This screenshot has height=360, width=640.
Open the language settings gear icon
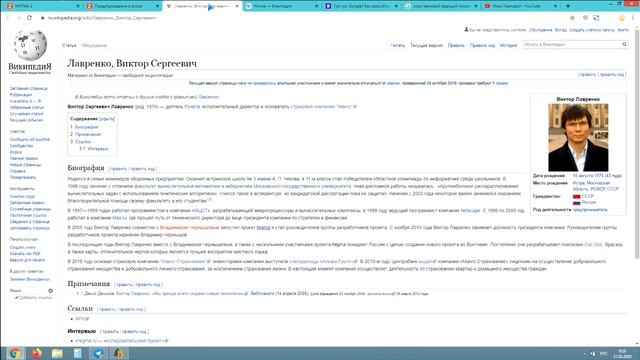point(51,291)
